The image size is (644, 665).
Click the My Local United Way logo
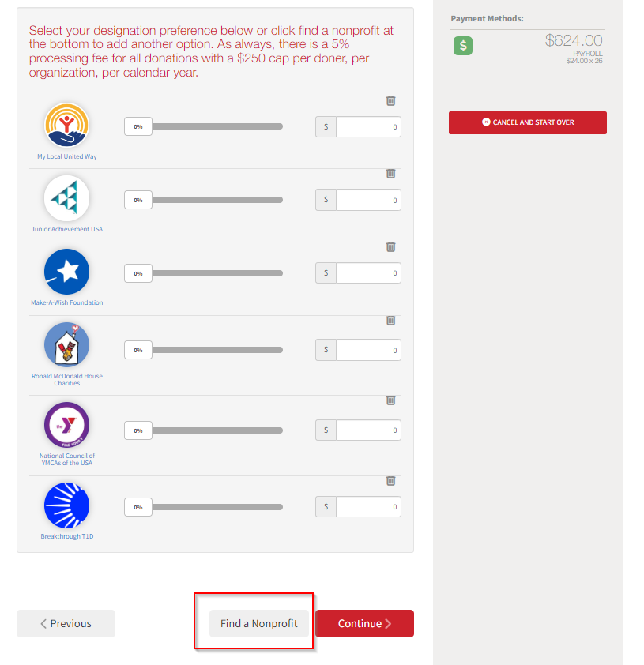coord(66,126)
